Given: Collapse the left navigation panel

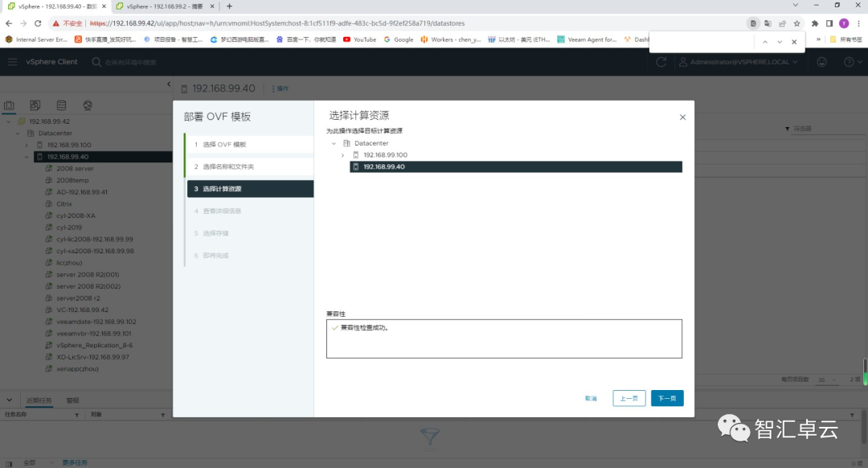Looking at the screenshot, I should (169, 84).
